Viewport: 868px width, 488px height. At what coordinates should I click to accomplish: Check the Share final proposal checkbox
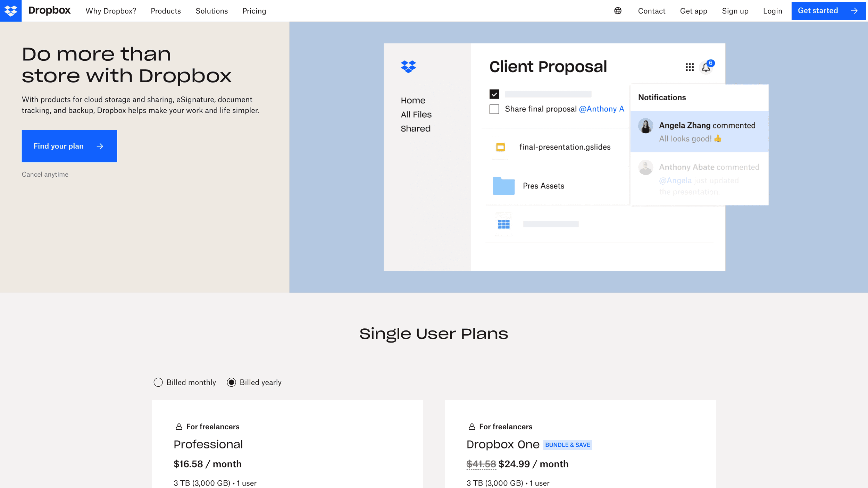tap(494, 109)
